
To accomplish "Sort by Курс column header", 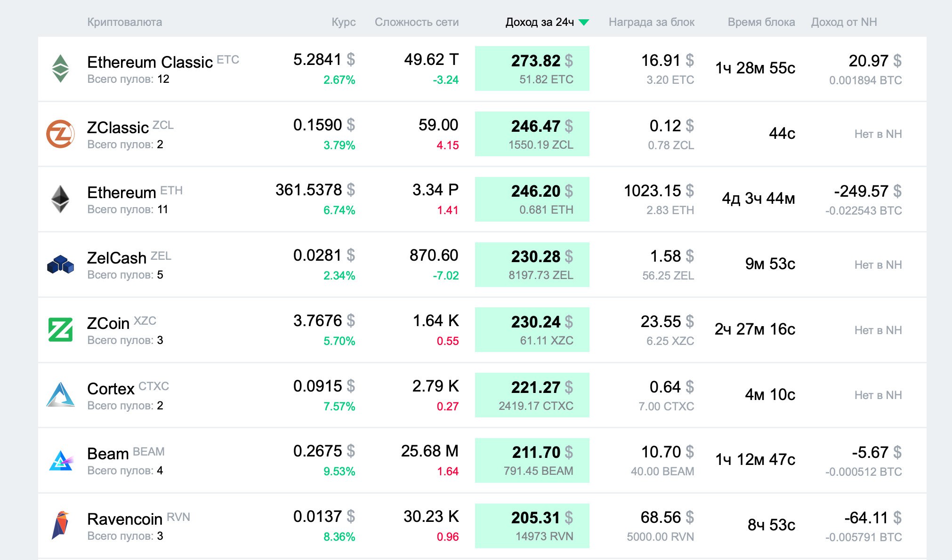I will pos(343,22).
